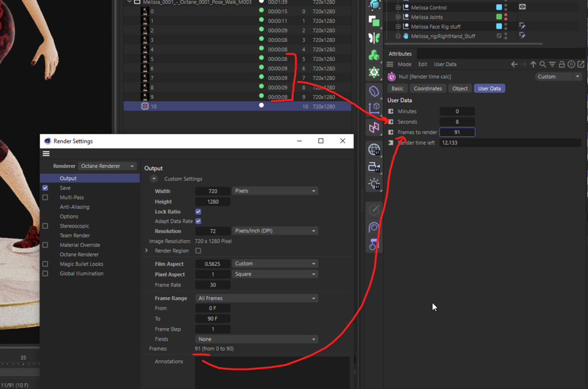
Task: Switch to the Object tab
Action: point(460,88)
